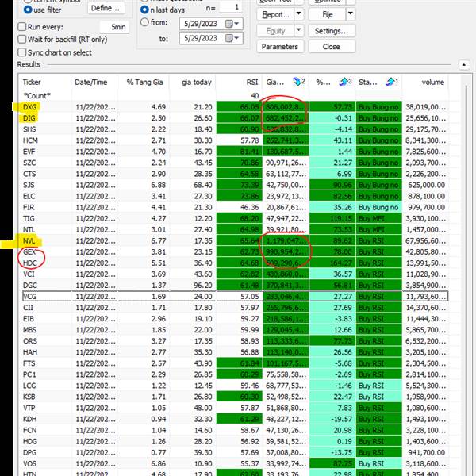Click 'Buy RSI' status in LCG row
Image resolution: width=476 pixels, height=476 pixels.
point(379,386)
